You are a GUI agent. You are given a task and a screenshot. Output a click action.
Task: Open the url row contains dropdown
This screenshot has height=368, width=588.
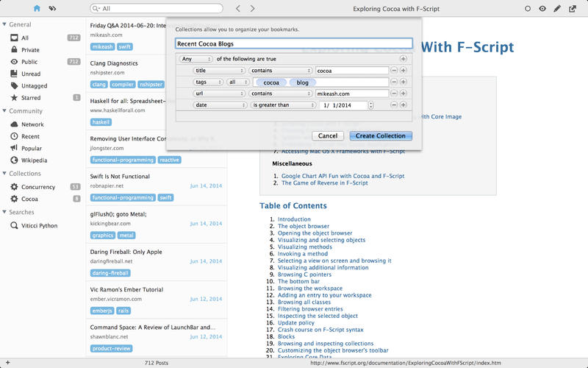[280, 93]
